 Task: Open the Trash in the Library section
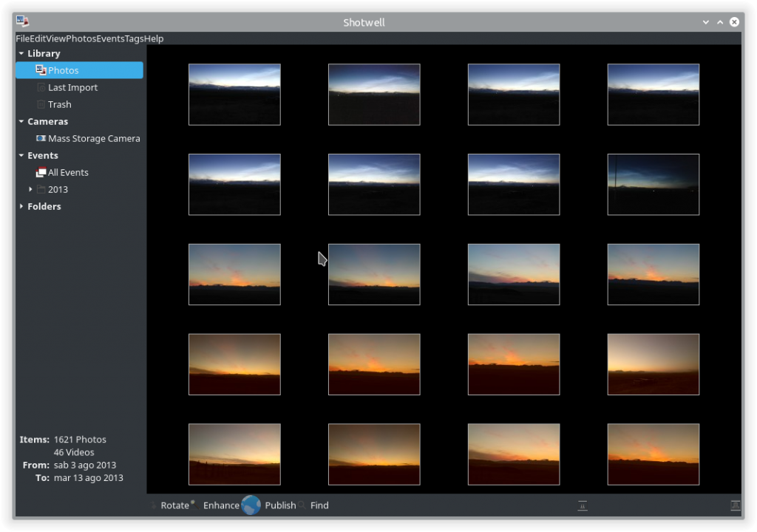(x=59, y=104)
